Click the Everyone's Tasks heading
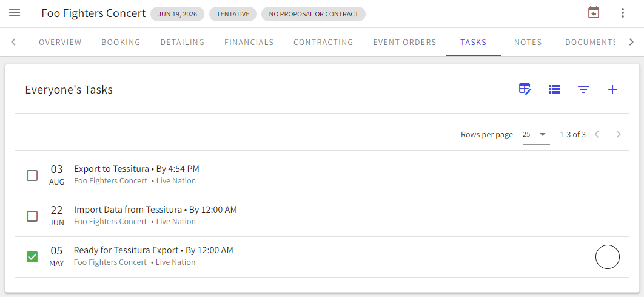The width and height of the screenshot is (644, 297). click(69, 90)
